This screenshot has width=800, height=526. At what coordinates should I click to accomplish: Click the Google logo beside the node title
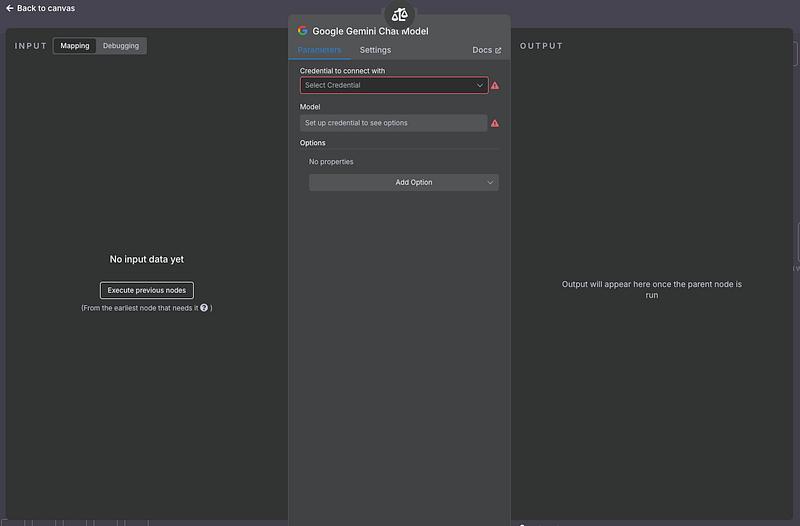coord(303,31)
